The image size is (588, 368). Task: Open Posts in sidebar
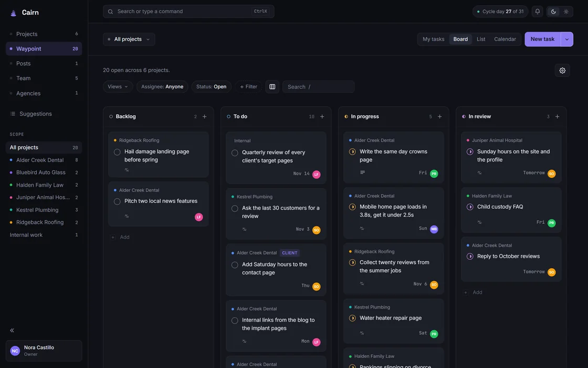point(44,64)
